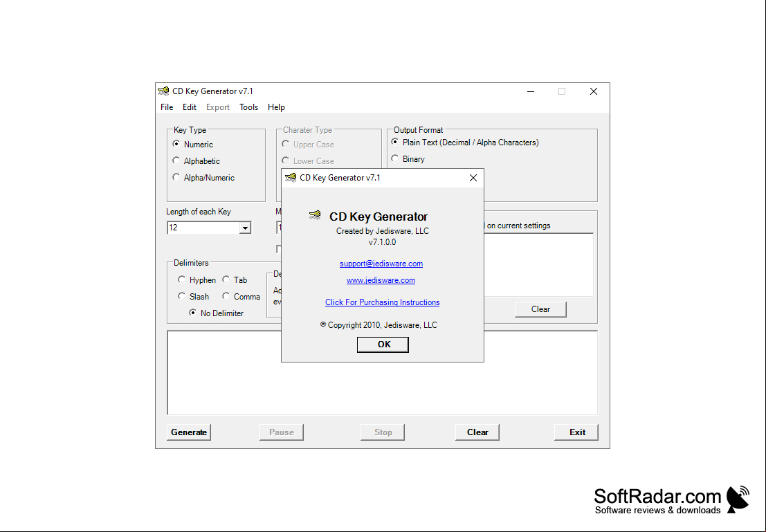Click the Clear button under current settings box
This screenshot has width=766, height=532.
coord(540,309)
